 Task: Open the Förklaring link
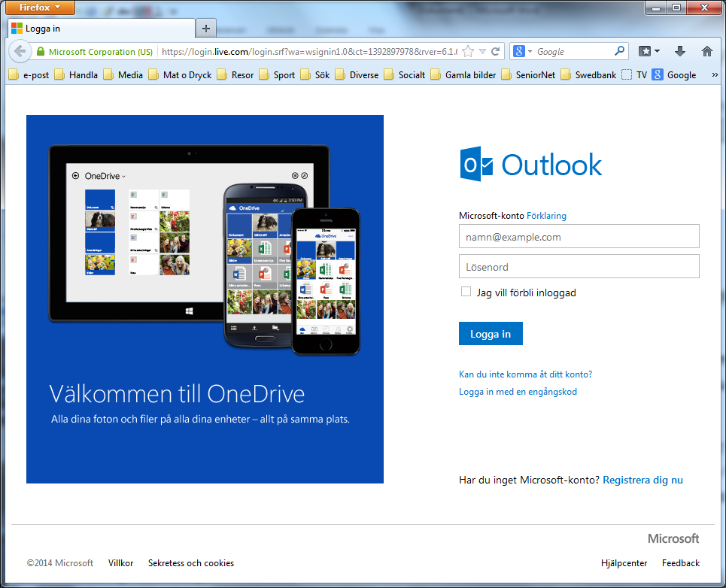546,216
